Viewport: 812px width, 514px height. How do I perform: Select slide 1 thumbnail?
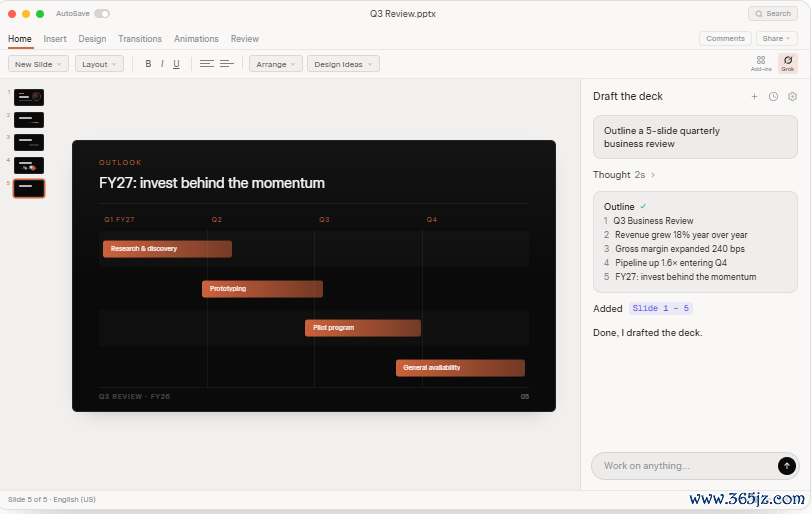click(x=29, y=97)
